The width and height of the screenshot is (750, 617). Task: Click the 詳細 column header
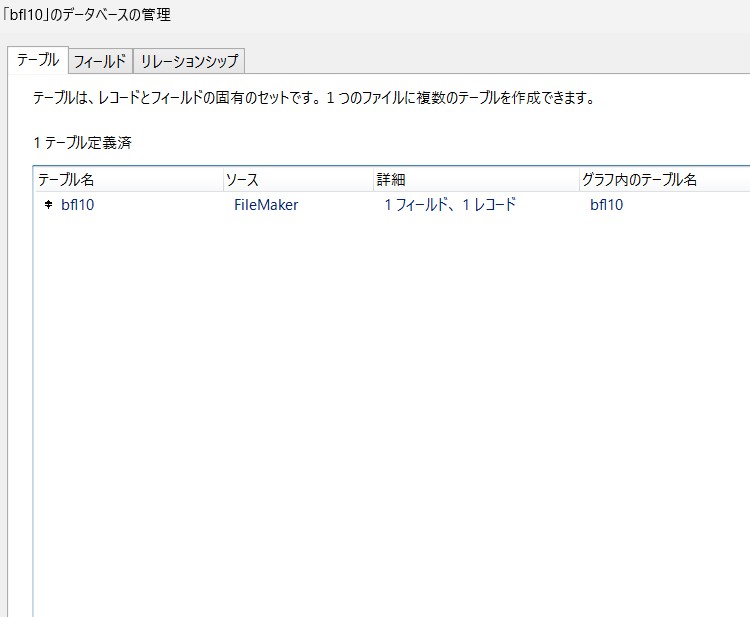476,179
